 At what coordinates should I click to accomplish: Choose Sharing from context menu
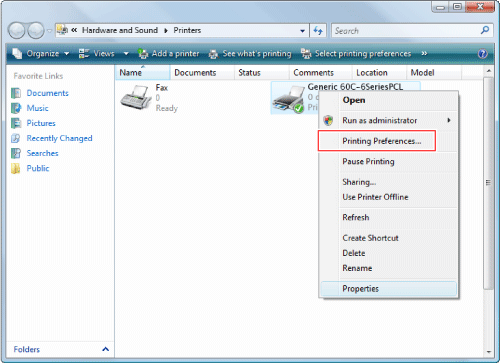pos(388,182)
